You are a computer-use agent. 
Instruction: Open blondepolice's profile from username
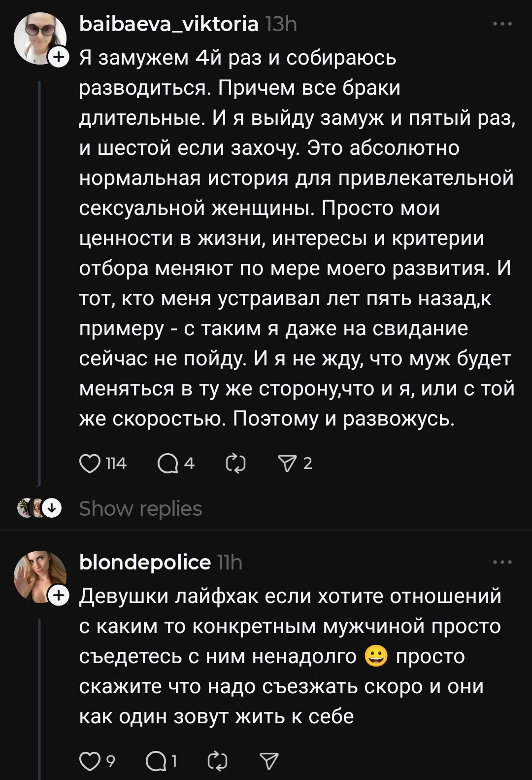coord(145,562)
